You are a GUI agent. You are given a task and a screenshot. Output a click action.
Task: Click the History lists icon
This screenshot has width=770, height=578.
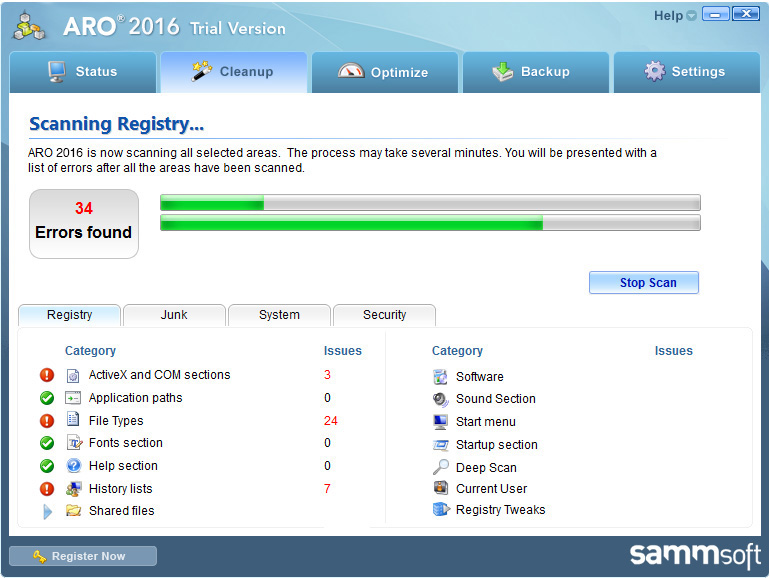click(x=73, y=489)
